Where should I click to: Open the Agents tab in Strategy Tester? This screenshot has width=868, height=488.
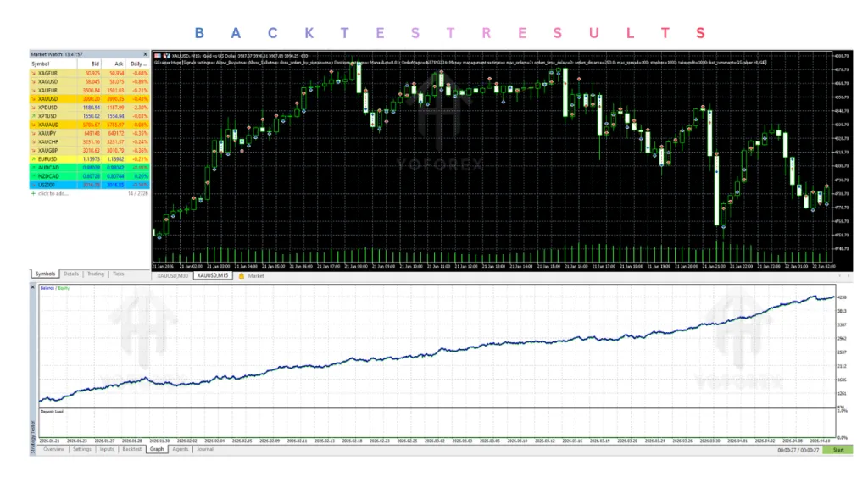(x=180, y=449)
